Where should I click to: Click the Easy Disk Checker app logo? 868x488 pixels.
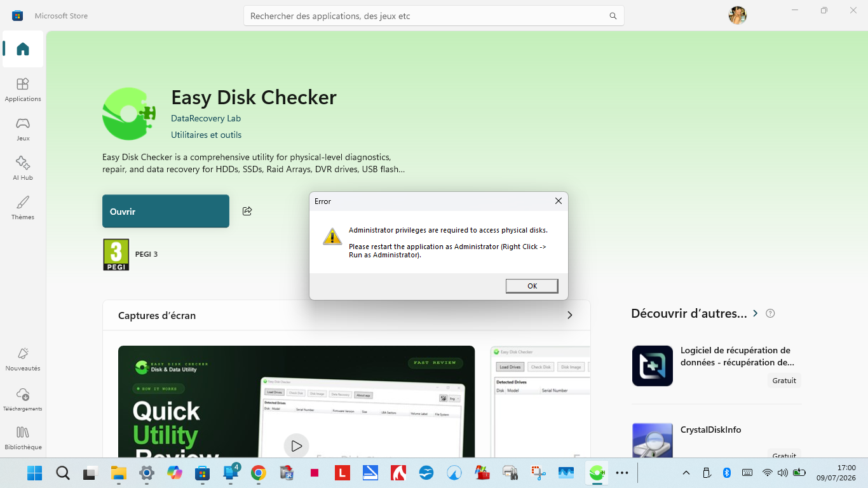129,114
